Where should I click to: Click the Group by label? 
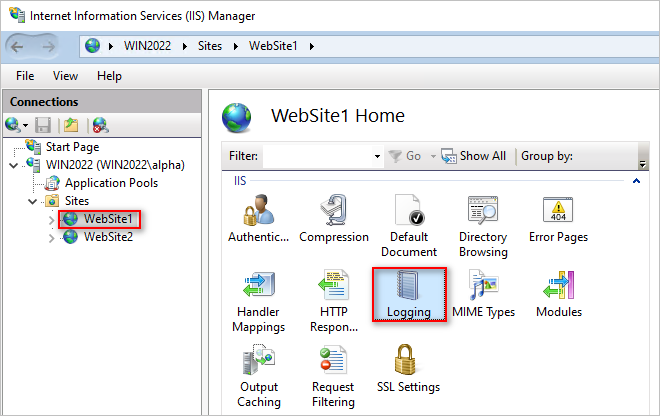[x=547, y=156]
